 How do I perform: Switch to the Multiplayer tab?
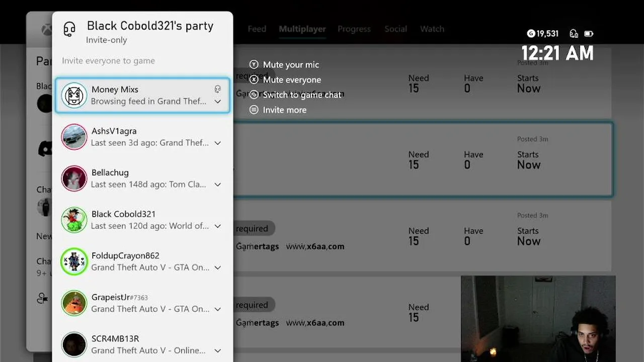coord(302,29)
